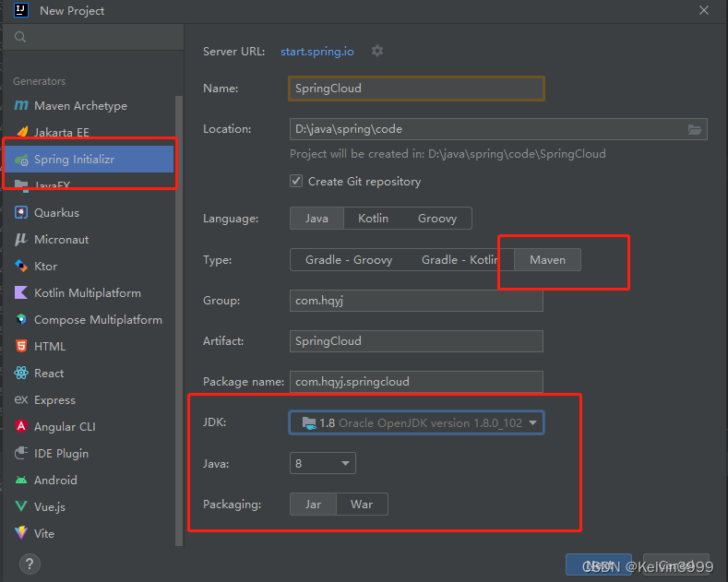The height and width of the screenshot is (582, 728).
Task: Click the IntelliJ logo in title bar
Action: (x=21, y=10)
